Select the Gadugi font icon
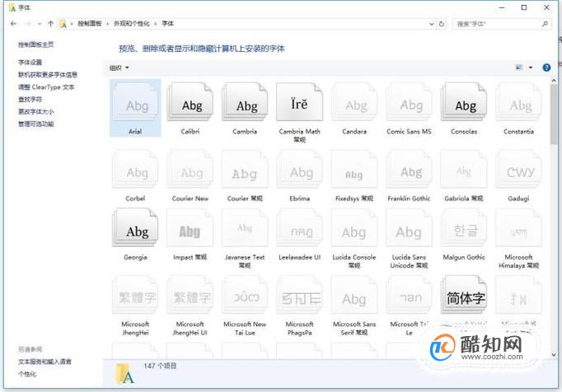The height and width of the screenshot is (392, 562). pyautogui.click(x=518, y=170)
